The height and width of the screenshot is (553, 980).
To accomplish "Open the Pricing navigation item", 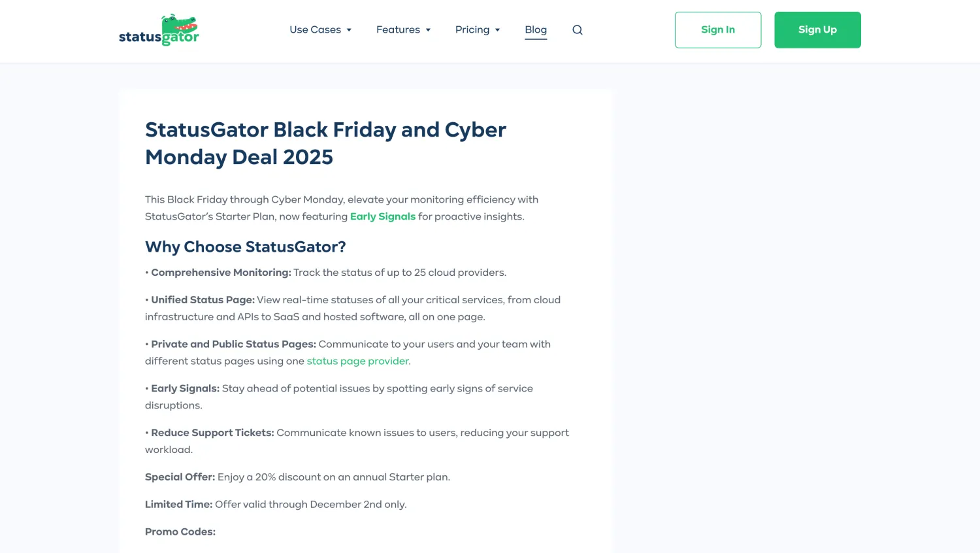I will [x=472, y=29].
